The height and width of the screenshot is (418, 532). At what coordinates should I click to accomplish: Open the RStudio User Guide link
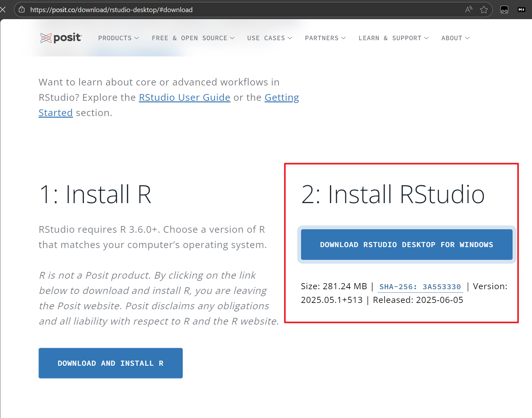[x=184, y=98]
